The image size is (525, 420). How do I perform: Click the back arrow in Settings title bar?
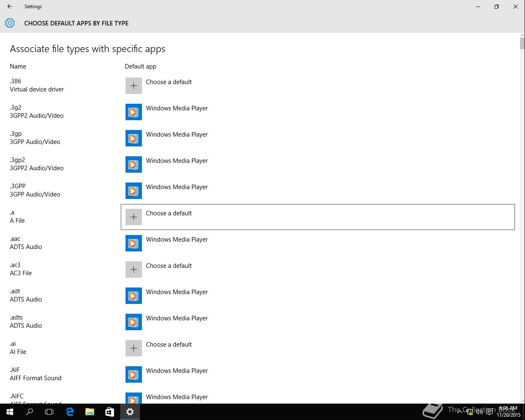10,7
